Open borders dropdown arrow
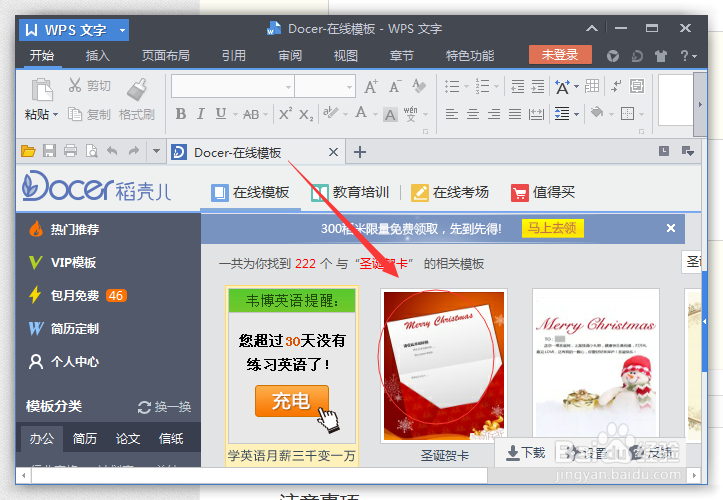 (x=641, y=114)
